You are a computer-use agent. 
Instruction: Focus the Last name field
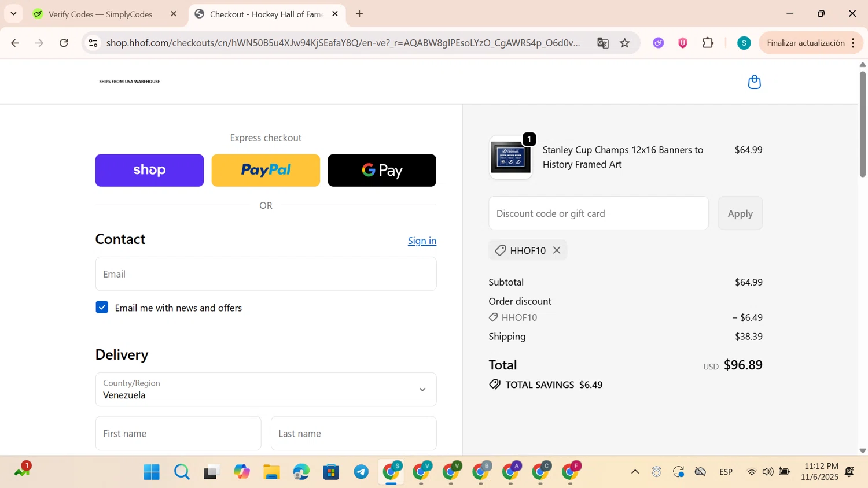[x=354, y=434]
